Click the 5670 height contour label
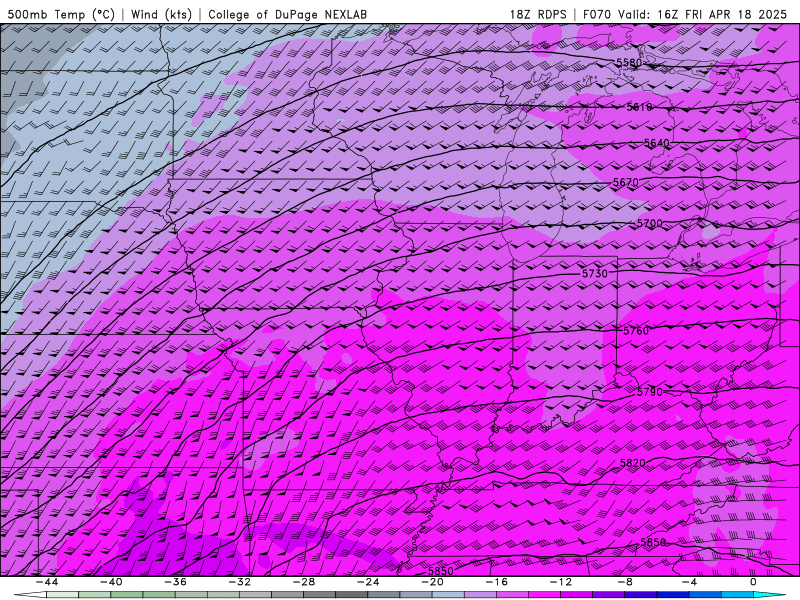Viewport: 800px width, 600px height. click(626, 182)
